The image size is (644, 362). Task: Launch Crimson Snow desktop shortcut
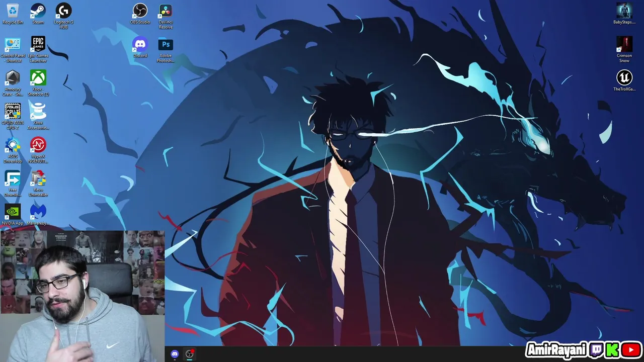click(624, 50)
